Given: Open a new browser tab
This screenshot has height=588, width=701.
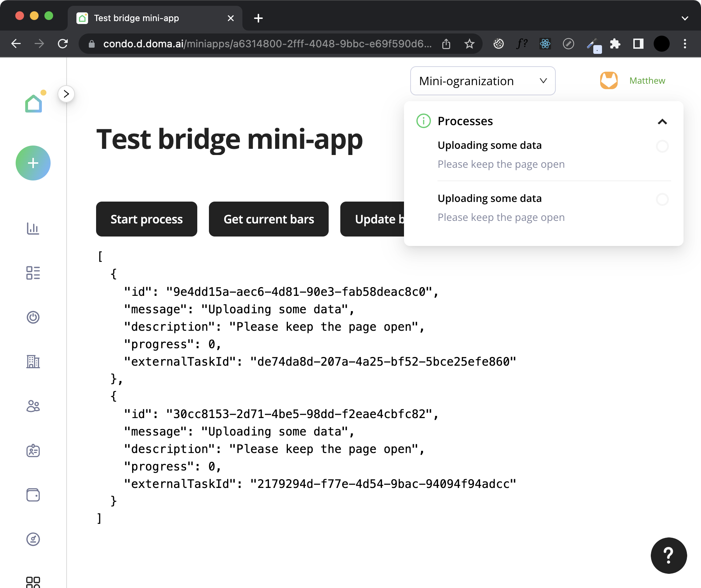Looking at the screenshot, I should pos(258,18).
